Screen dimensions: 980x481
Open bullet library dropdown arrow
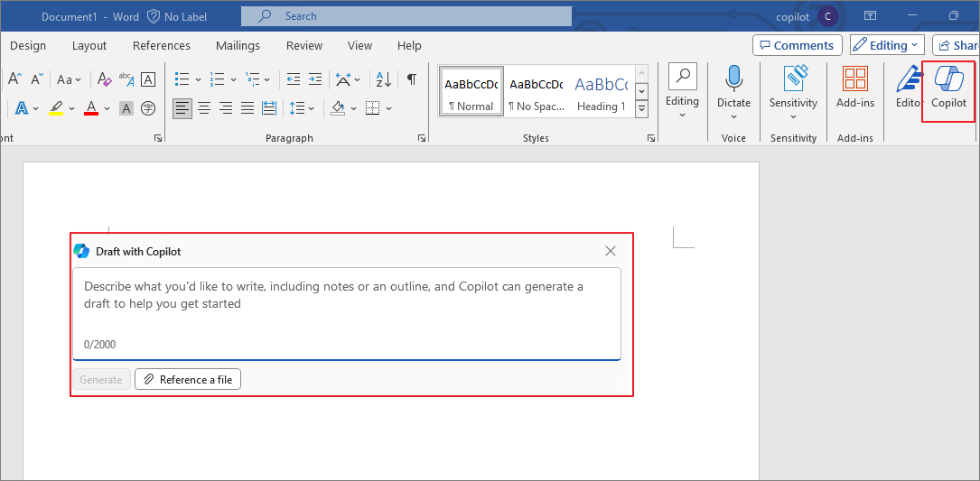coord(198,79)
